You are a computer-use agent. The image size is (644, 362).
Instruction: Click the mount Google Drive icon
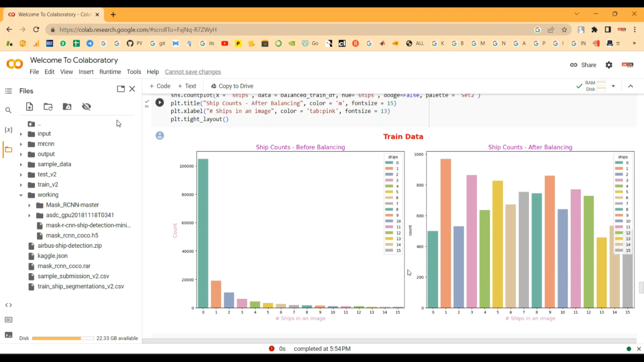tap(67, 107)
